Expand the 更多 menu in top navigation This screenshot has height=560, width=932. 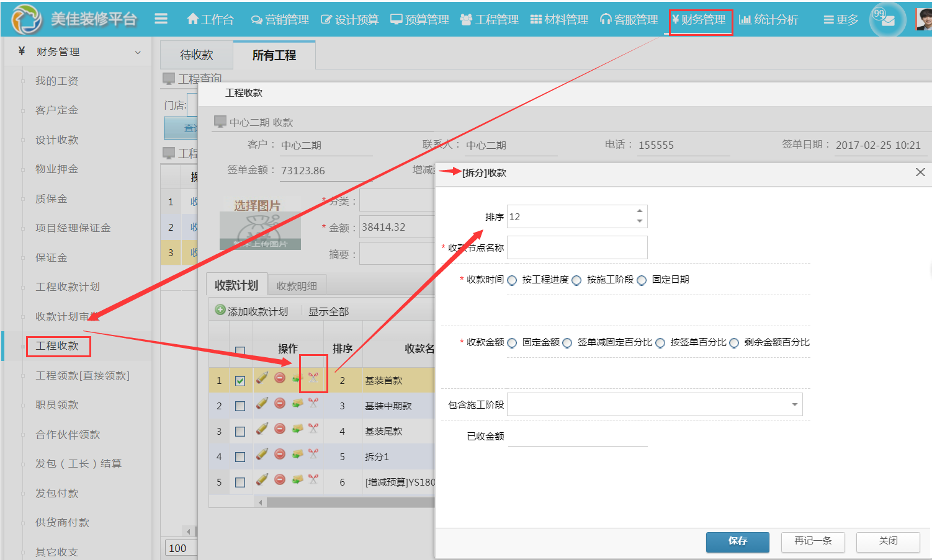click(x=840, y=19)
